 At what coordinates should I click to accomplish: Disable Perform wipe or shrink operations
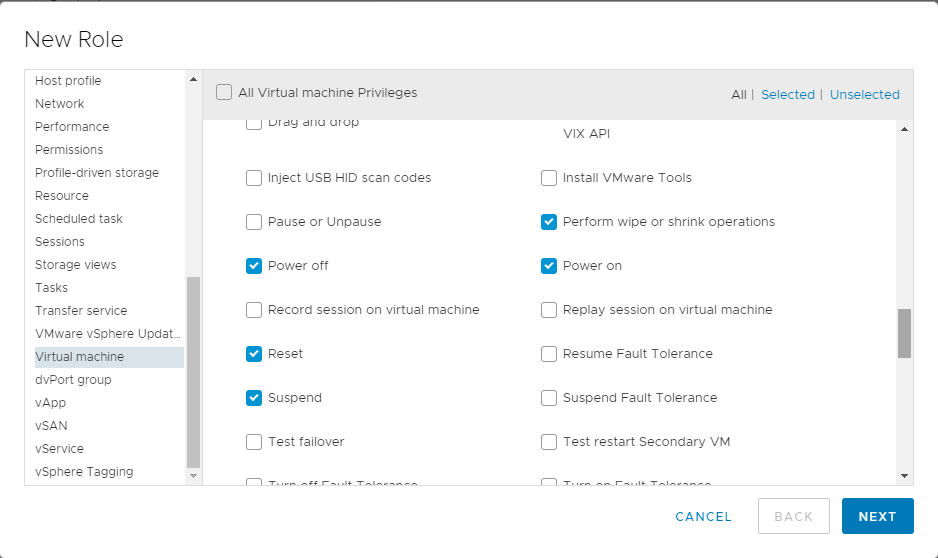(549, 222)
